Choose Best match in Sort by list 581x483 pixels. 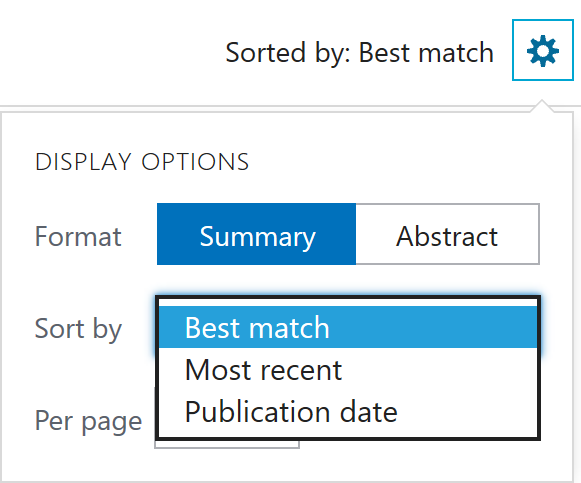coord(348,327)
